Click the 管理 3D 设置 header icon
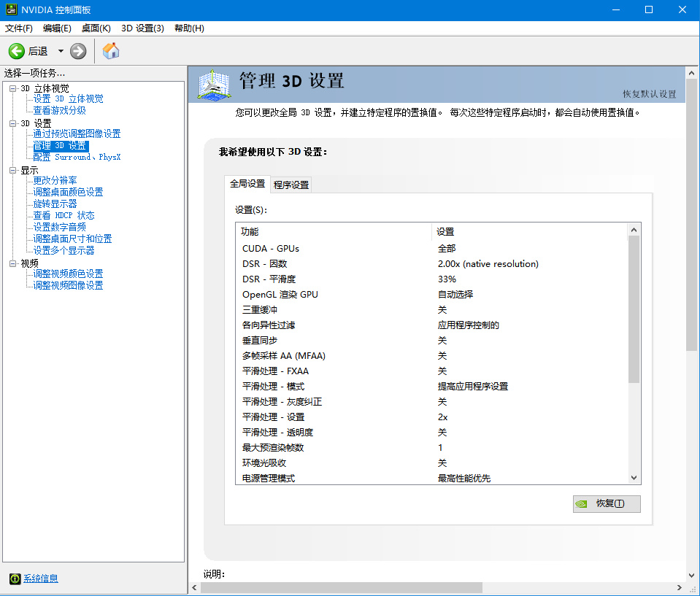 coord(215,85)
